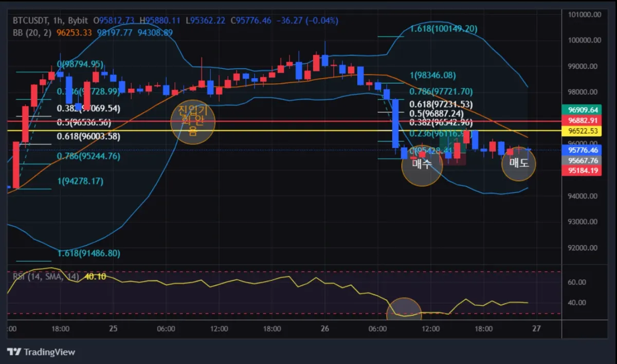Select the RSI (14, SMA, 14) legend

click(x=46, y=277)
